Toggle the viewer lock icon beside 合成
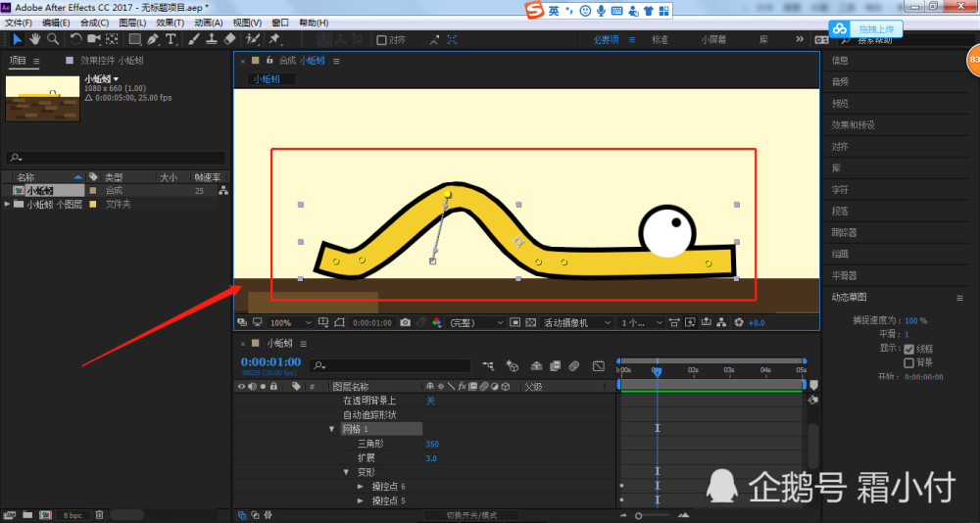Image resolution: width=980 pixels, height=523 pixels. pyautogui.click(x=269, y=61)
